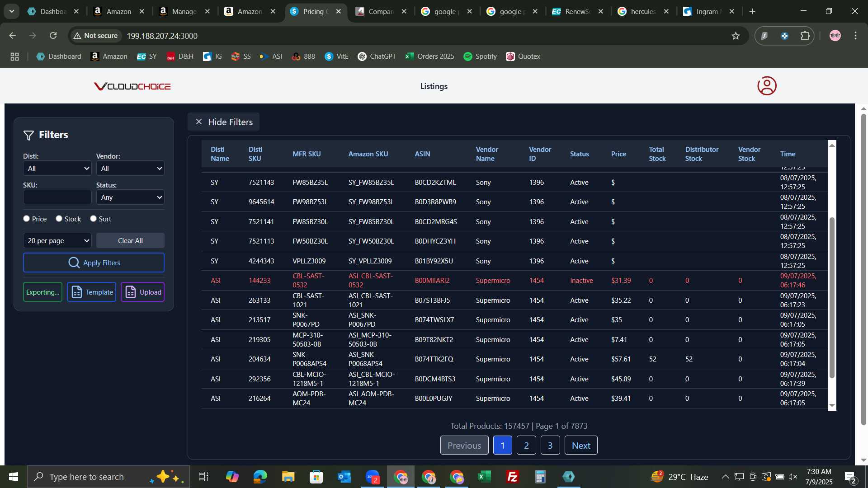Open the Spotify bookmark
The height and width of the screenshot is (488, 868).
click(480, 56)
